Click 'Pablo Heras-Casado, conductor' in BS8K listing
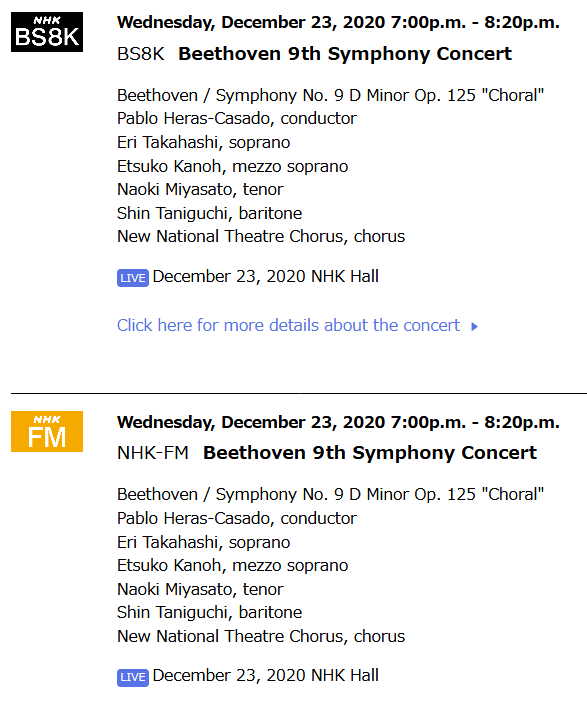The height and width of the screenshot is (706, 587). tap(237, 118)
